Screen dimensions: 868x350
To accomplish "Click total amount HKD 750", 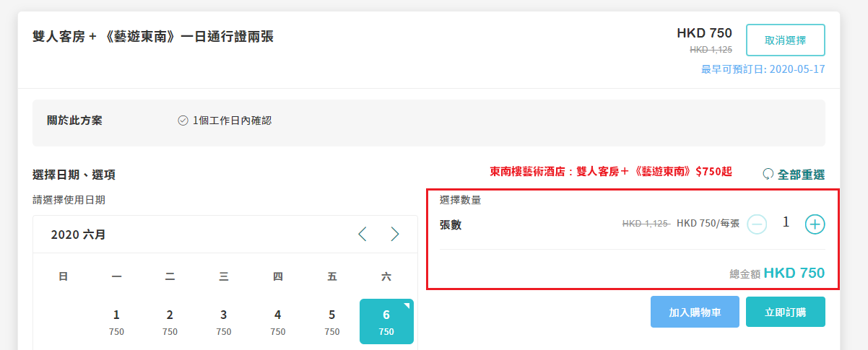I will [x=794, y=274].
